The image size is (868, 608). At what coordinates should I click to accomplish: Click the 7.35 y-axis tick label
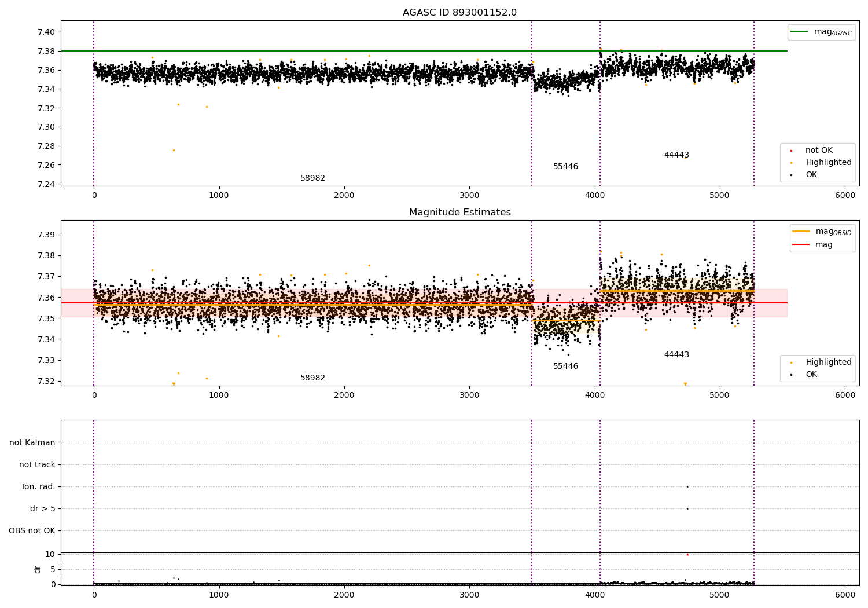click(47, 318)
